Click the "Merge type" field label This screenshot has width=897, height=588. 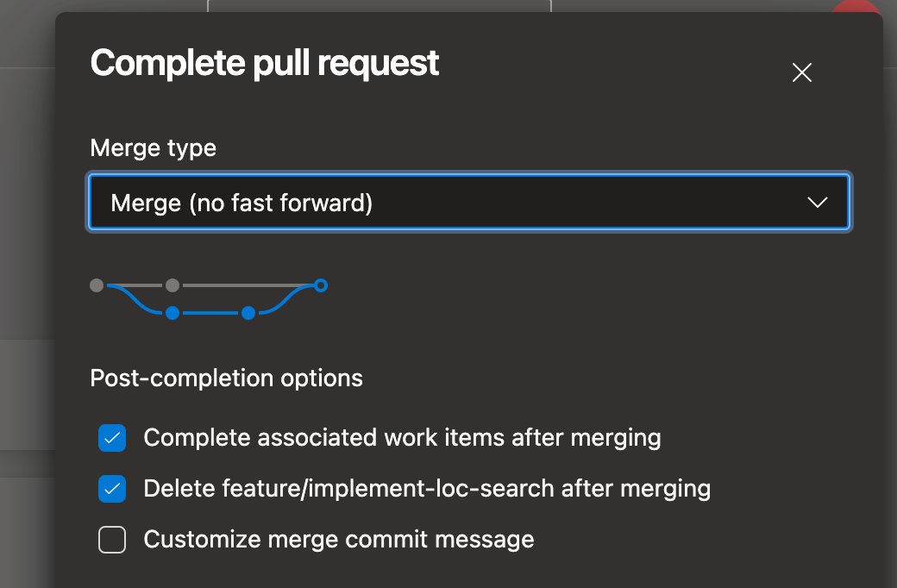[153, 148]
